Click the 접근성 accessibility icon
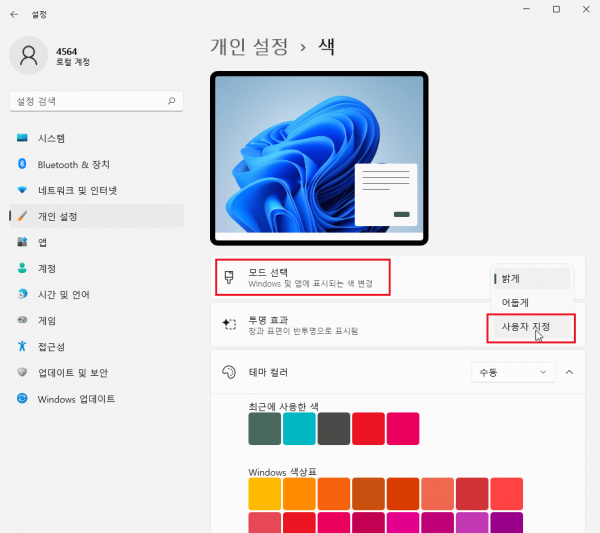The image size is (600, 533). (x=22, y=346)
